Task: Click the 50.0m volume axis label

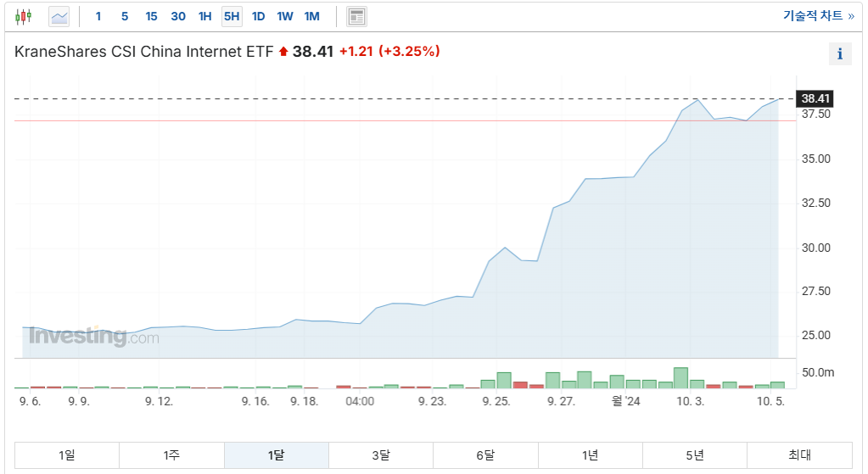Action: click(818, 373)
